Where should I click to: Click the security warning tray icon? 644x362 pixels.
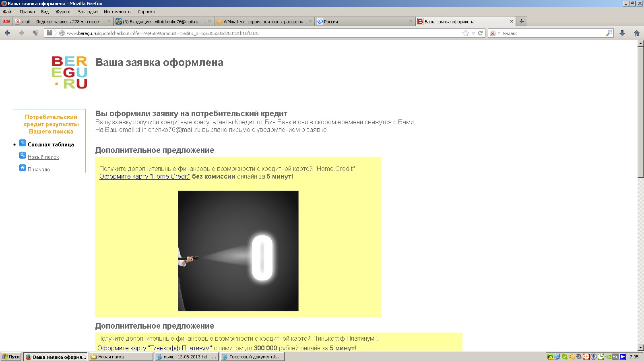pos(550,357)
